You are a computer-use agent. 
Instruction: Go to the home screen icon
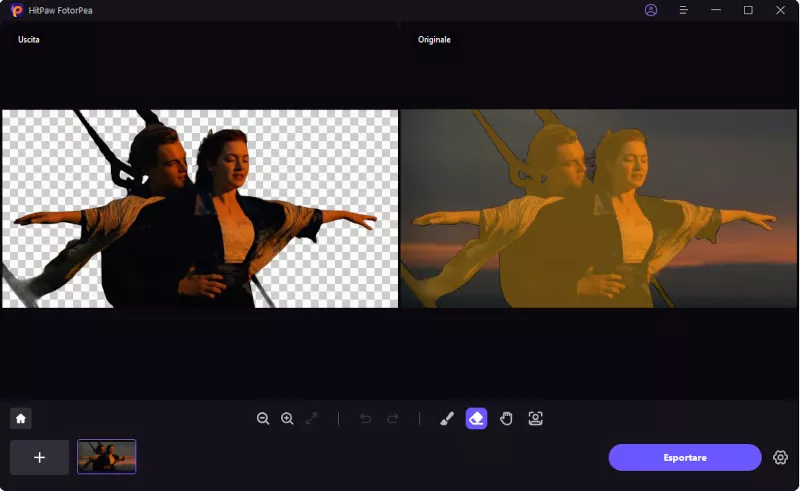pos(21,419)
